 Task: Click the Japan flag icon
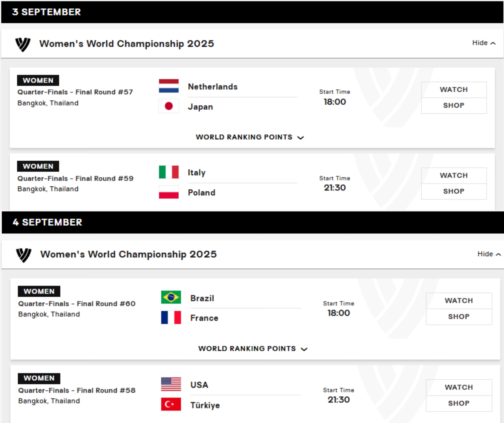click(x=168, y=106)
